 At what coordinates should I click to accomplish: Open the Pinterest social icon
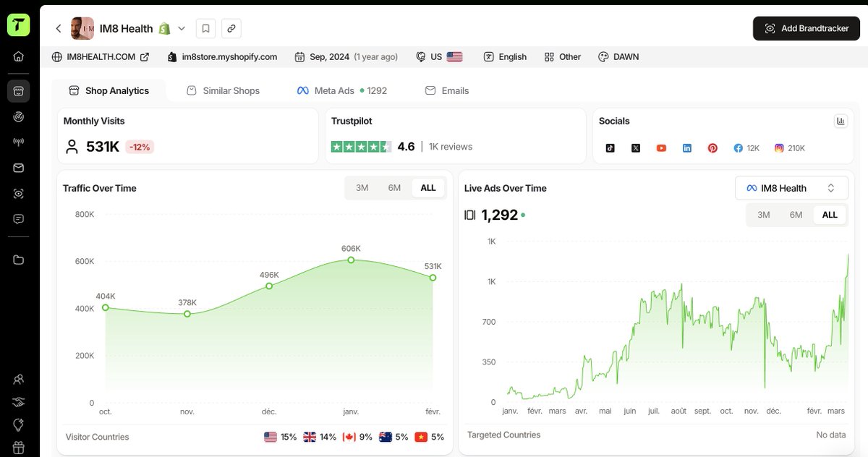tap(712, 148)
